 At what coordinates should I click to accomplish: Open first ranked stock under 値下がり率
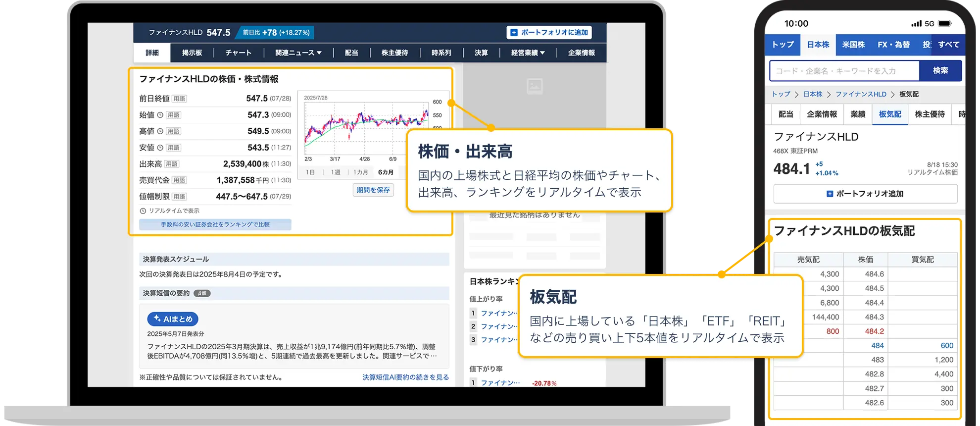point(500,383)
